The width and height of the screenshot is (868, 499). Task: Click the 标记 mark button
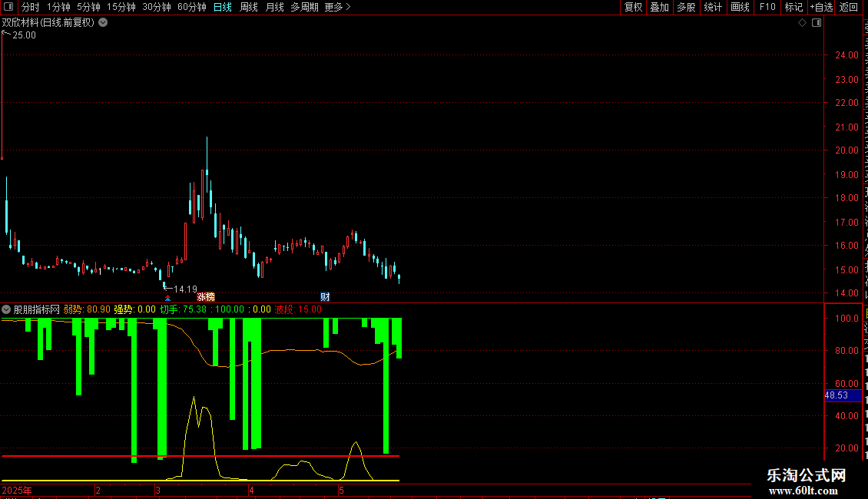click(793, 7)
